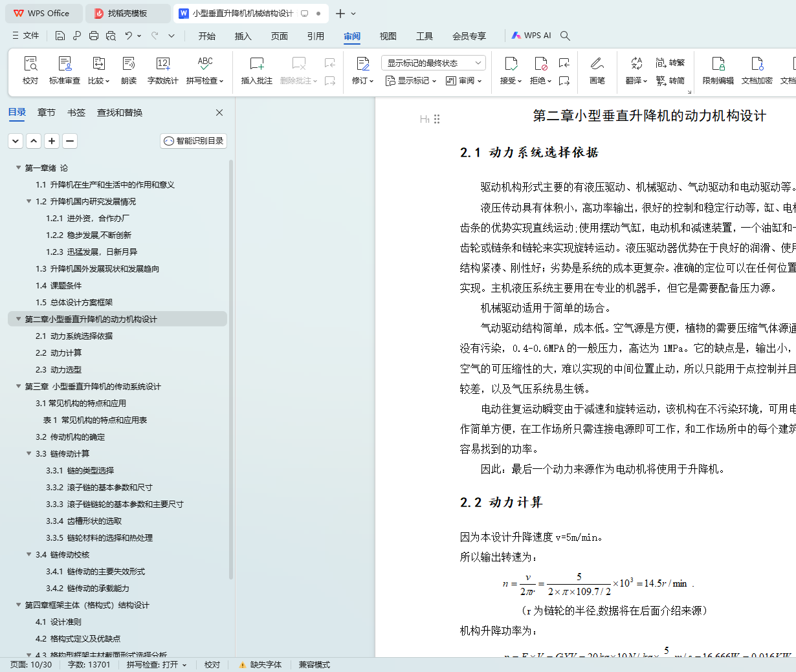This screenshot has width=796, height=672.
Task: Collapse 3.3 链传动计算 tree node
Action: pos(28,453)
